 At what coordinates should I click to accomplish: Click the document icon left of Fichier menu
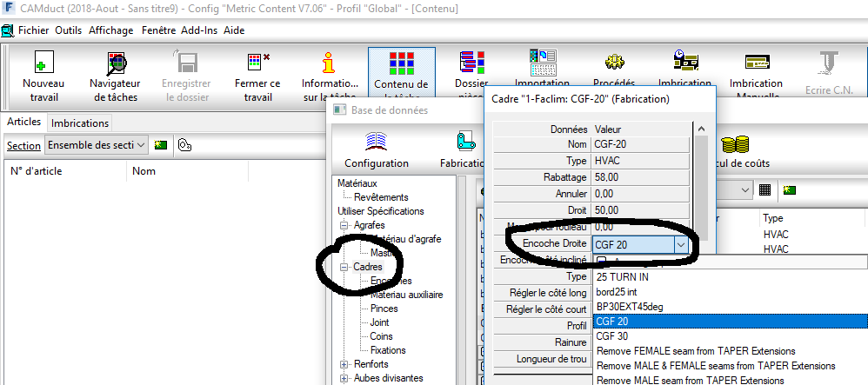[7, 30]
